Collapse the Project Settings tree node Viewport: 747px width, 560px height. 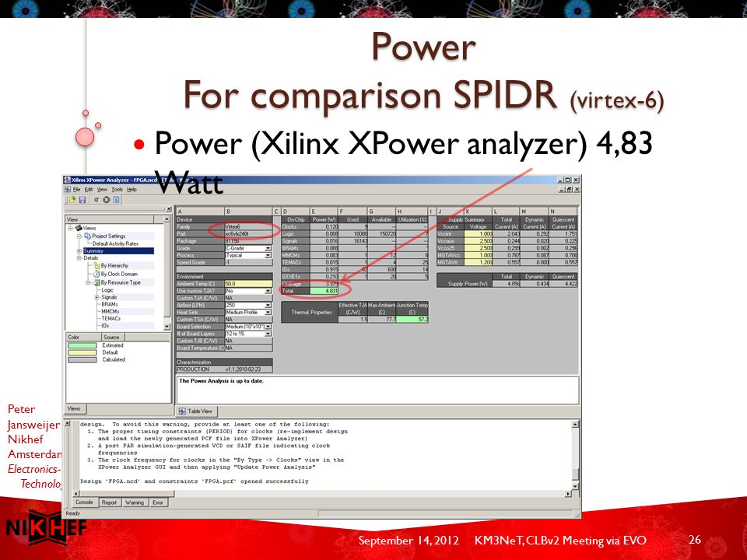point(79,236)
